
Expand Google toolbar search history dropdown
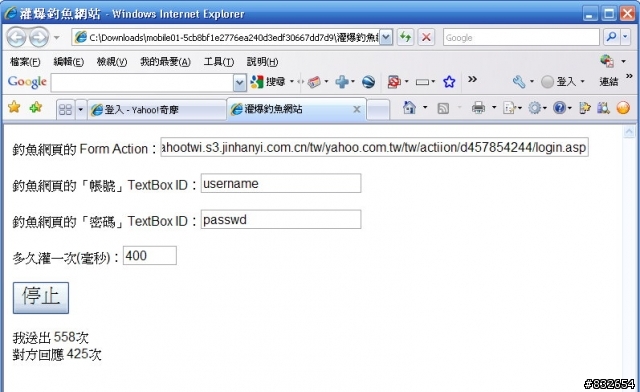pyautogui.click(x=240, y=83)
